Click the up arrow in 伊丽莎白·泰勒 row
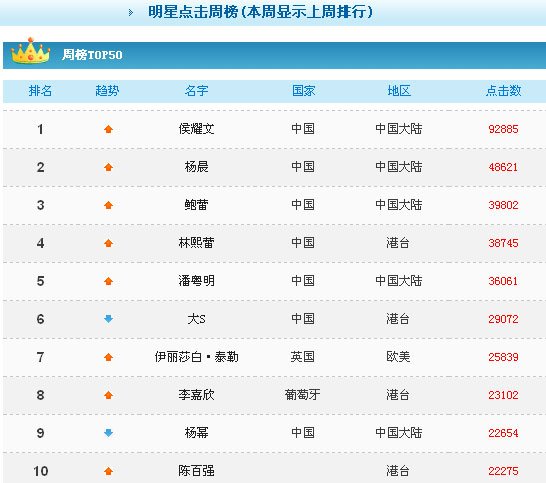 (x=108, y=357)
